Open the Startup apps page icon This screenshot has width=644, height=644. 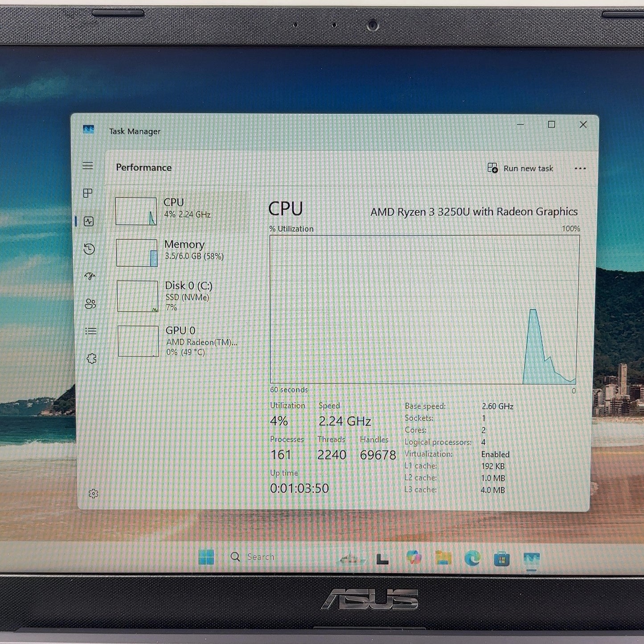point(90,276)
